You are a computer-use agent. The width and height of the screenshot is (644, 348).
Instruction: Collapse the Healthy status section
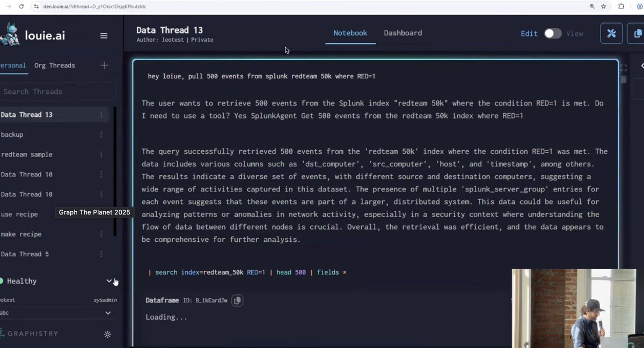pos(109,280)
